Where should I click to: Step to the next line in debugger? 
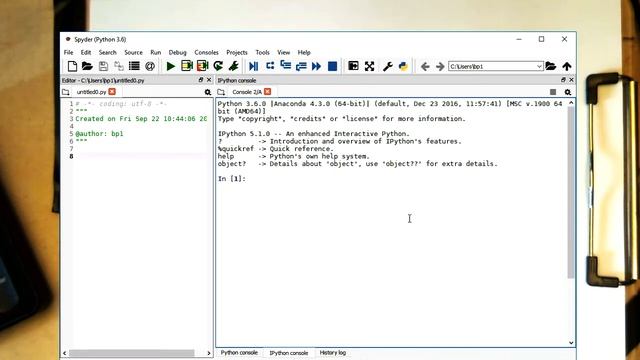tap(270, 66)
